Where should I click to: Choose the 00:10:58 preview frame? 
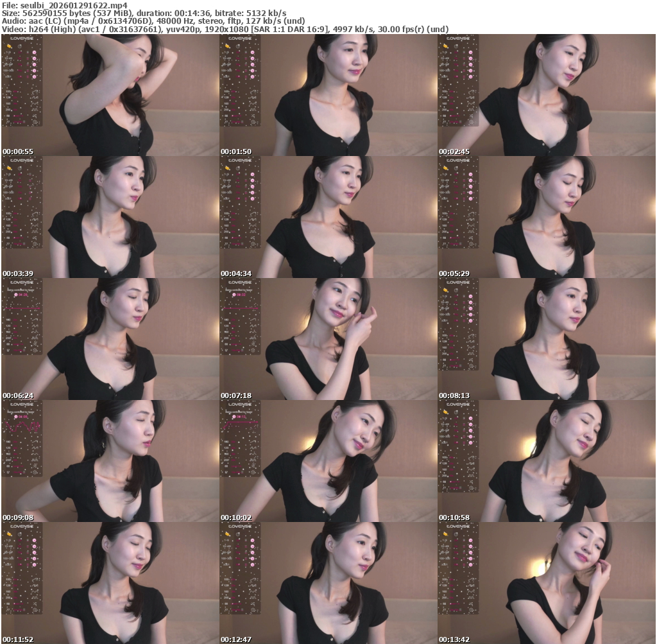547,461
